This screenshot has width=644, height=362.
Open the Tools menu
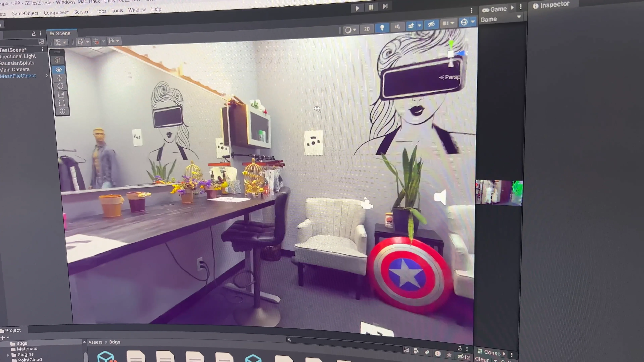pos(117,11)
